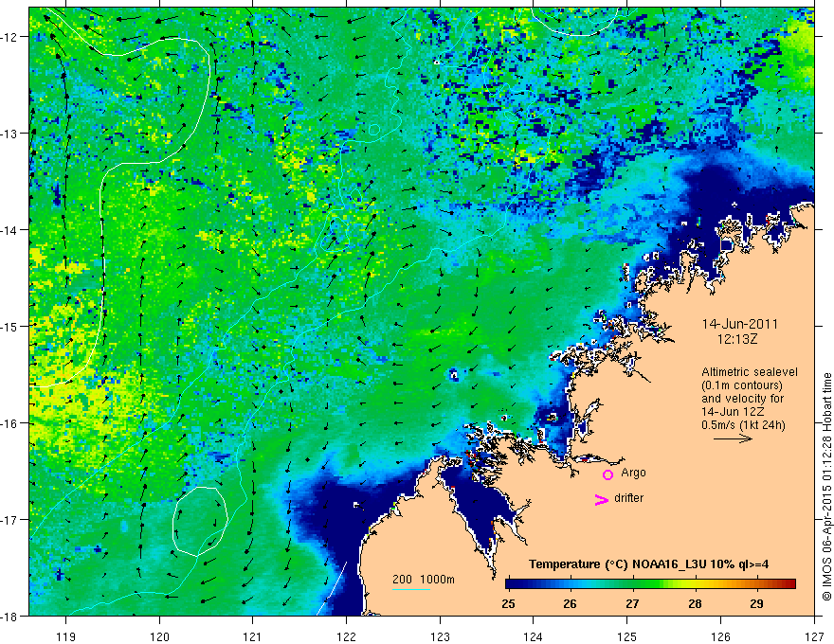Click the 'Argo' legend label

point(633,473)
